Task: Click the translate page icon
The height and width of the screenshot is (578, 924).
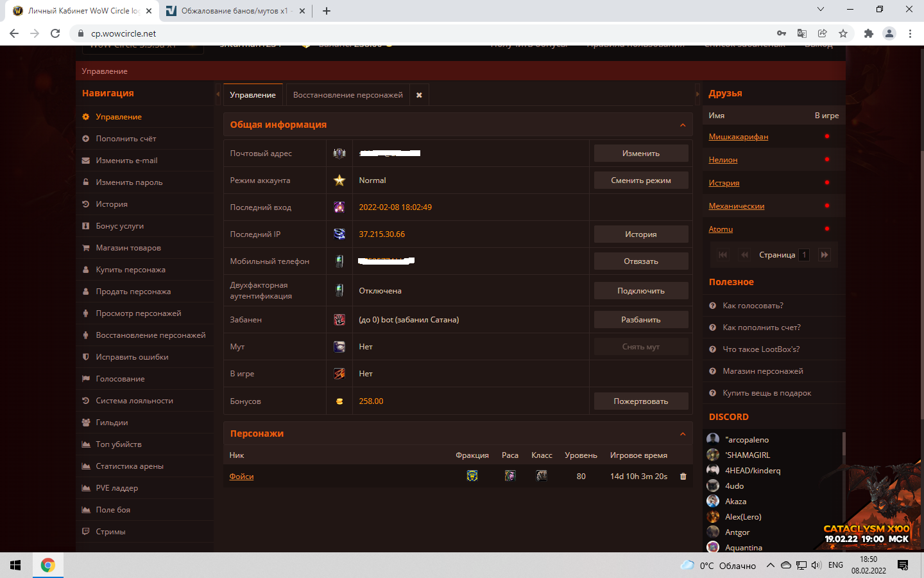Action: 801,33
